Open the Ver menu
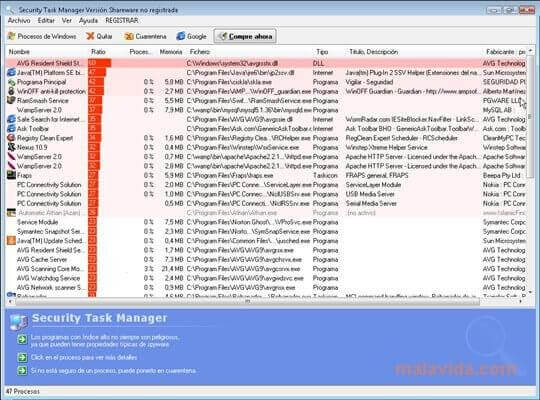Viewport: 540px width, 400px height. pyautogui.click(x=67, y=21)
